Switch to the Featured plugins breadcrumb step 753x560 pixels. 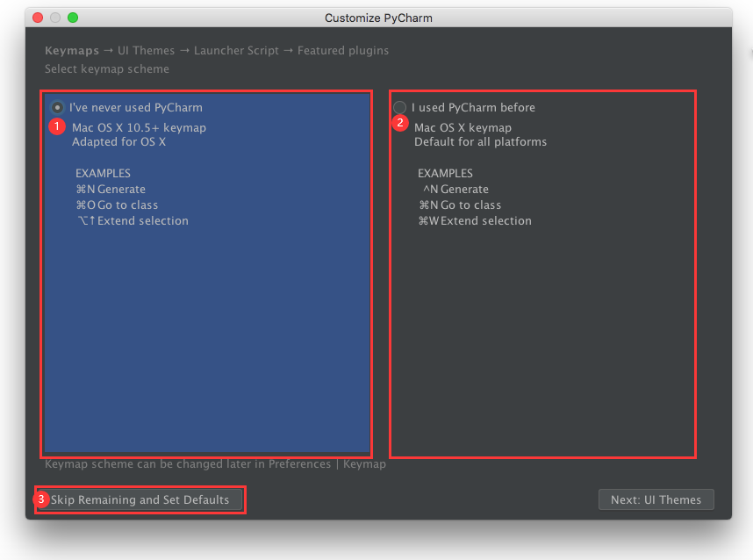[342, 51]
